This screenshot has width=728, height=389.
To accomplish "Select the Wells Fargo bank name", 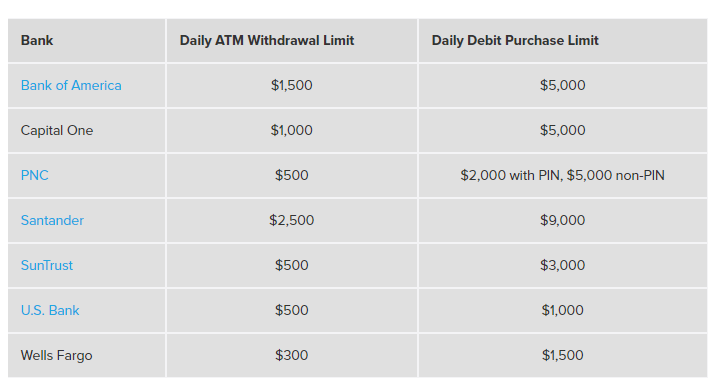I will tap(56, 356).
